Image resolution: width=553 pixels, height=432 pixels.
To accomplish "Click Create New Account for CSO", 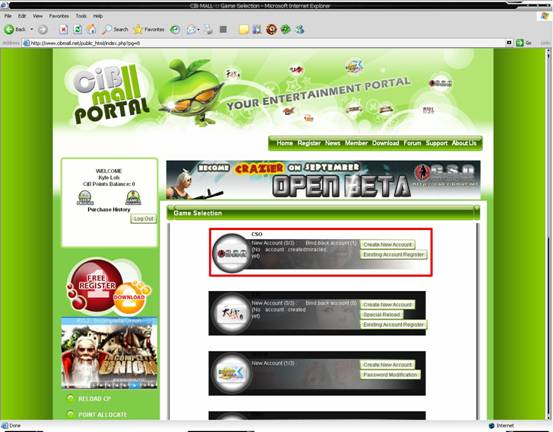I will [387, 244].
